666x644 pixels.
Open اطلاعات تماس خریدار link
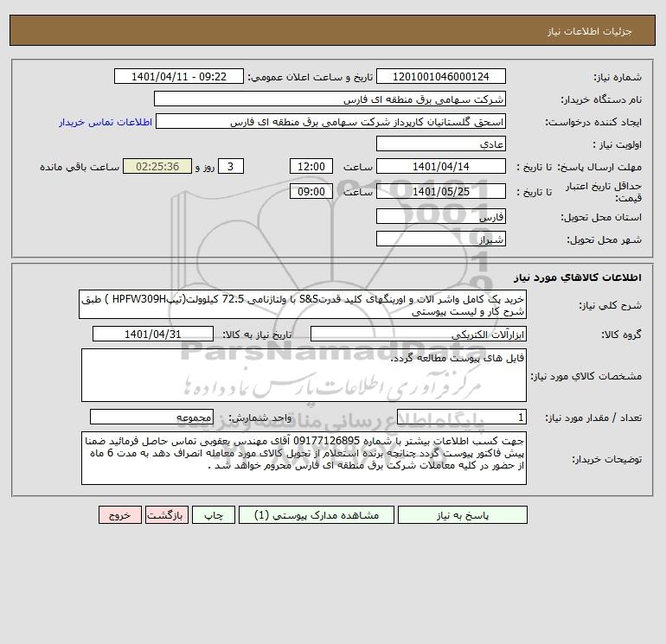tap(106, 122)
